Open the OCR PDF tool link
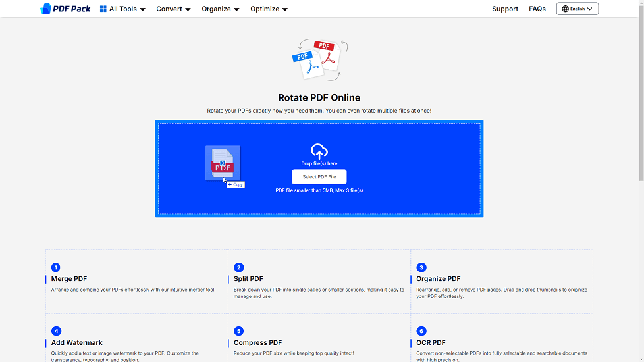This screenshot has height=362, width=644. [x=431, y=342]
